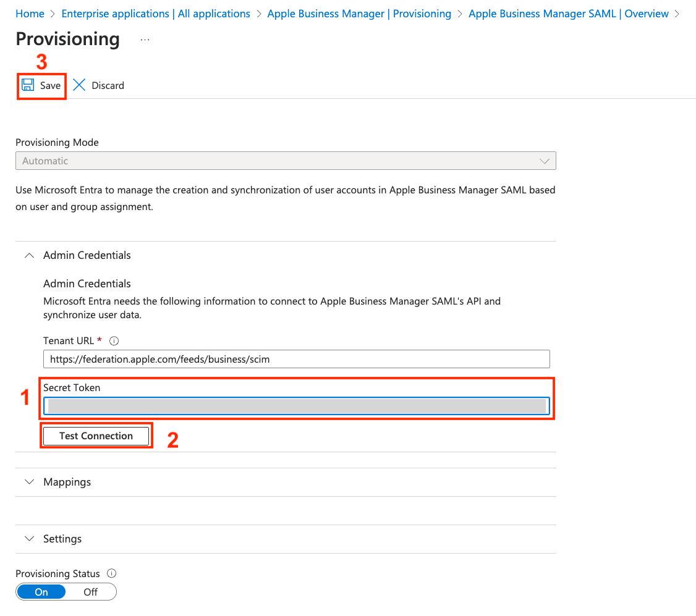Turn Provisioning Status On
The image size is (696, 616).
click(x=41, y=592)
